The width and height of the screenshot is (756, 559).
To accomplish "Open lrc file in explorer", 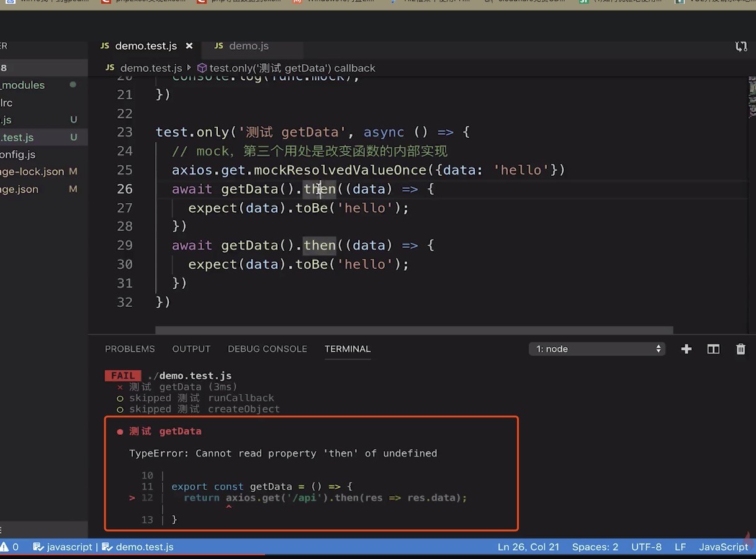I will (43, 102).
